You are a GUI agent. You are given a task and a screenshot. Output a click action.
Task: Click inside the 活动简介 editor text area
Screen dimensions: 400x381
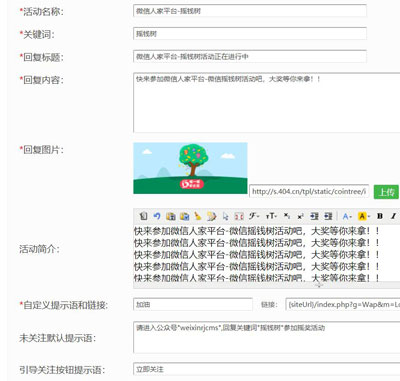pyautogui.click(x=266, y=253)
